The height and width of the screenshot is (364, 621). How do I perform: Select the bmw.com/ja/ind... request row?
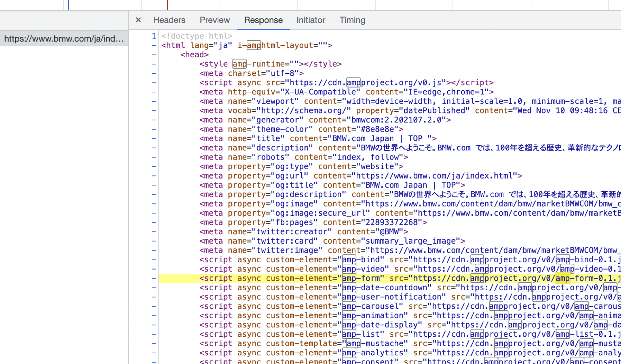pyautogui.click(x=64, y=39)
